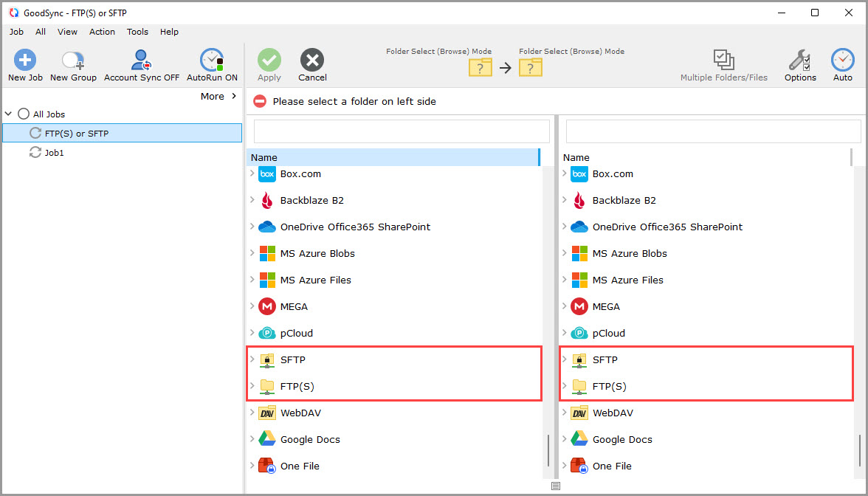Open the Action menu
868x496 pixels.
[102, 32]
